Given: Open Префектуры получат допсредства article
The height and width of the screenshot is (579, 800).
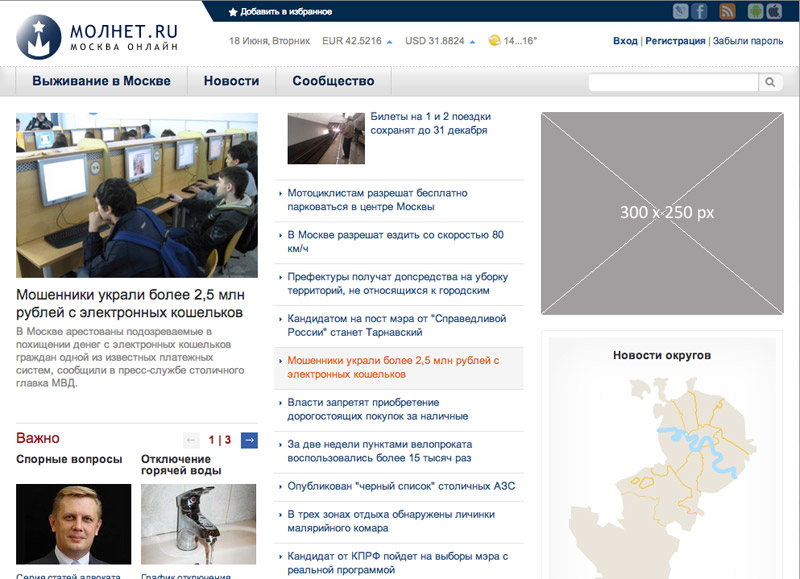Looking at the screenshot, I should pyautogui.click(x=397, y=284).
